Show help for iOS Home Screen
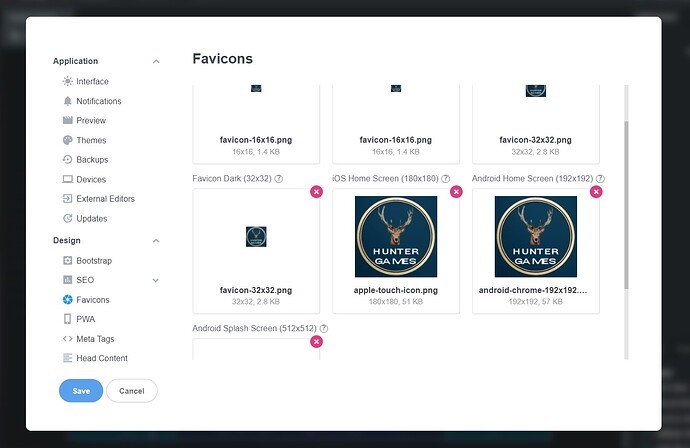This screenshot has width=690, height=448. 446,179
